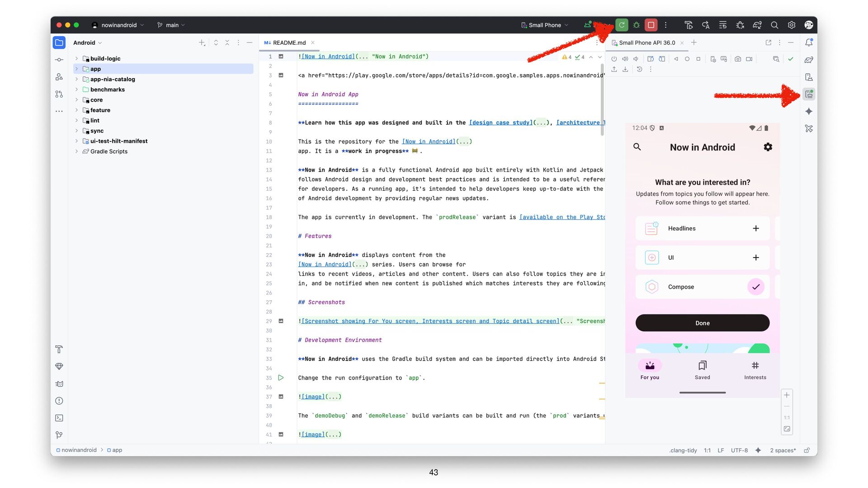Expand Gradle Scripts node
Viewport: 868px width, 488px height.
coord(76,151)
